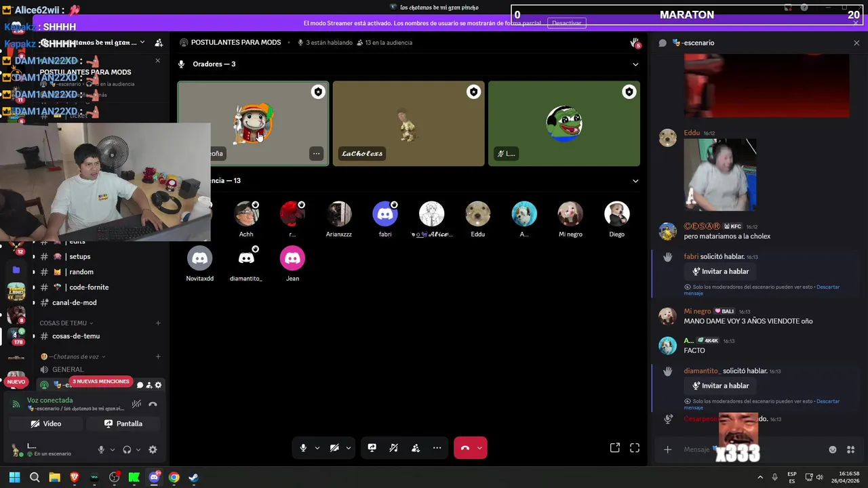This screenshot has width=868, height=488.
Task: Open Eddu audience avatar
Action: pos(477,214)
